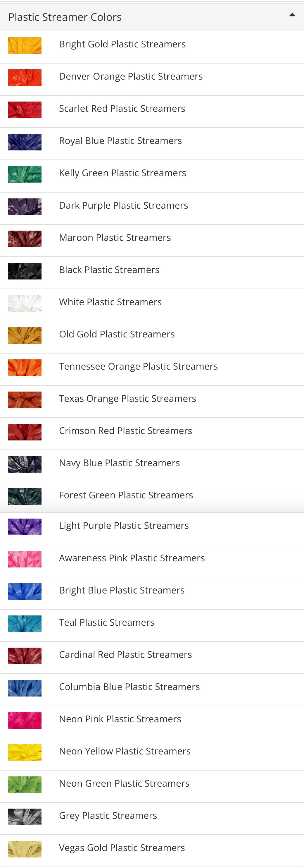Screen dimensions: 304x868
Task: Click the White streamer swatch image
Action: coord(25,303)
